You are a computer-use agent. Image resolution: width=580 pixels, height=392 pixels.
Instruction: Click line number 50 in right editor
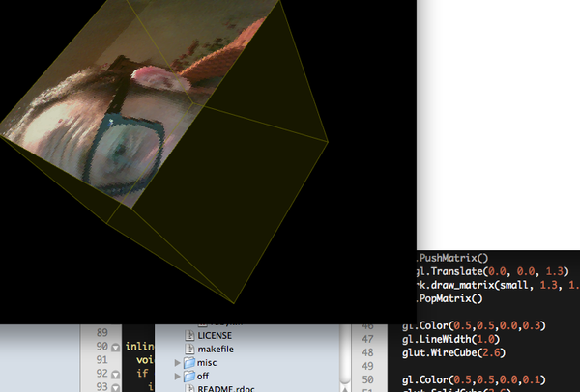[367, 379]
